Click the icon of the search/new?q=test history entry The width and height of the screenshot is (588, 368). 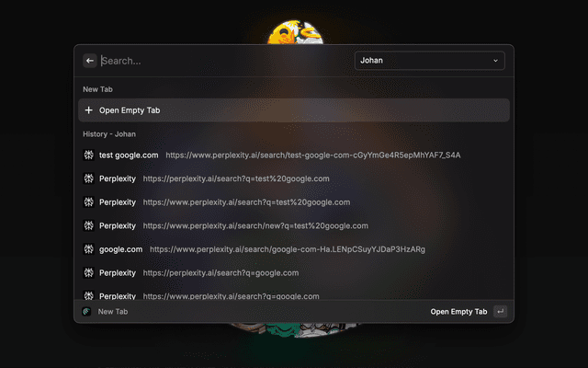[89, 225]
